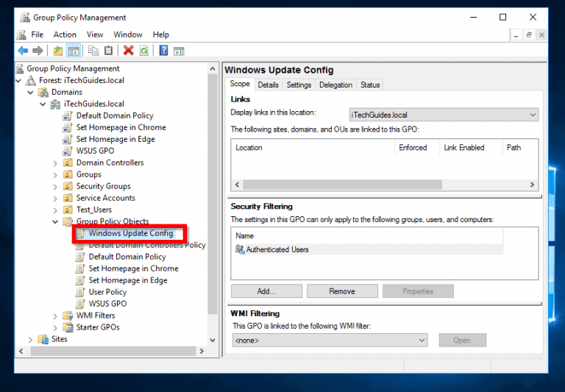Click the Domains folder icon

(x=43, y=92)
